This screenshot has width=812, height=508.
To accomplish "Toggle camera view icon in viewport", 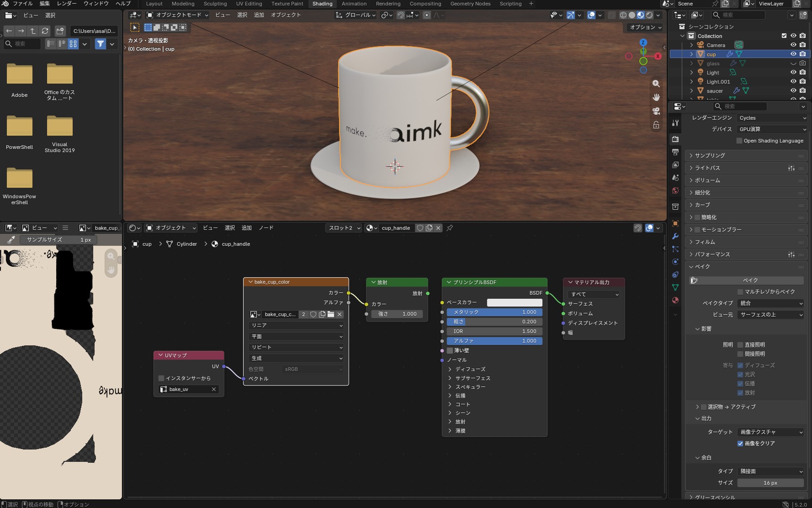I will pyautogui.click(x=656, y=111).
